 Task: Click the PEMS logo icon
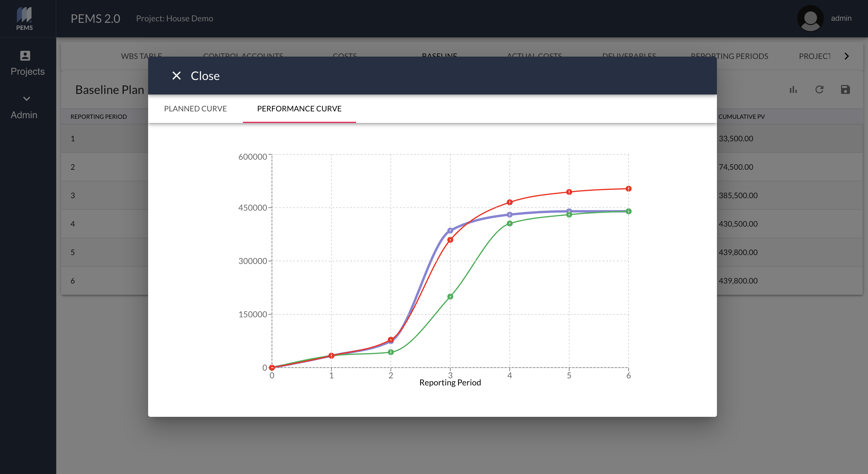24,19
